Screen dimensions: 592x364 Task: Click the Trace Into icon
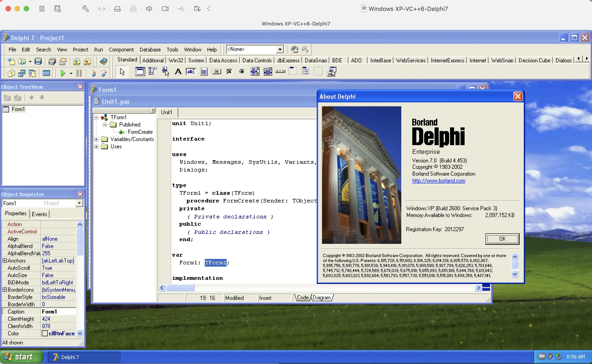(x=94, y=73)
